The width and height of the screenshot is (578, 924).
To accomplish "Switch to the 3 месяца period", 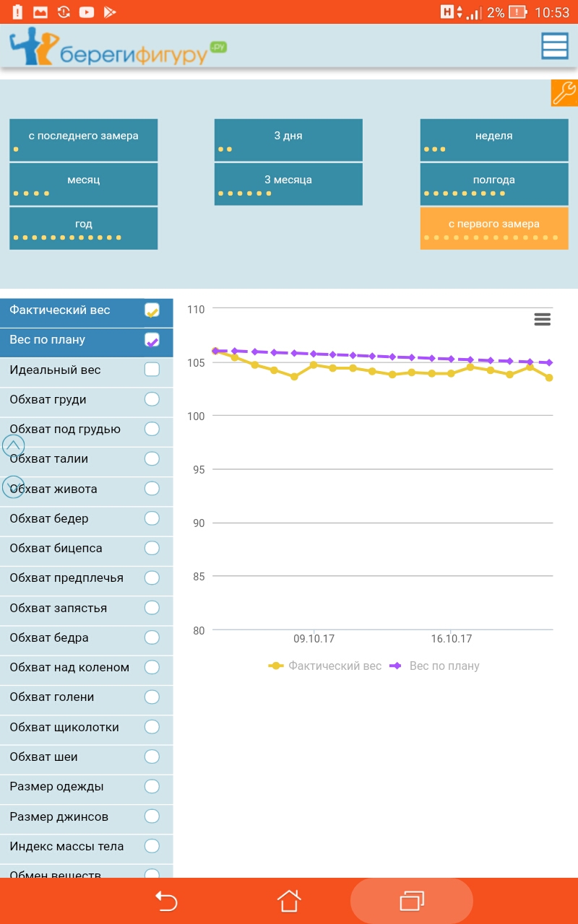I will [x=288, y=184].
